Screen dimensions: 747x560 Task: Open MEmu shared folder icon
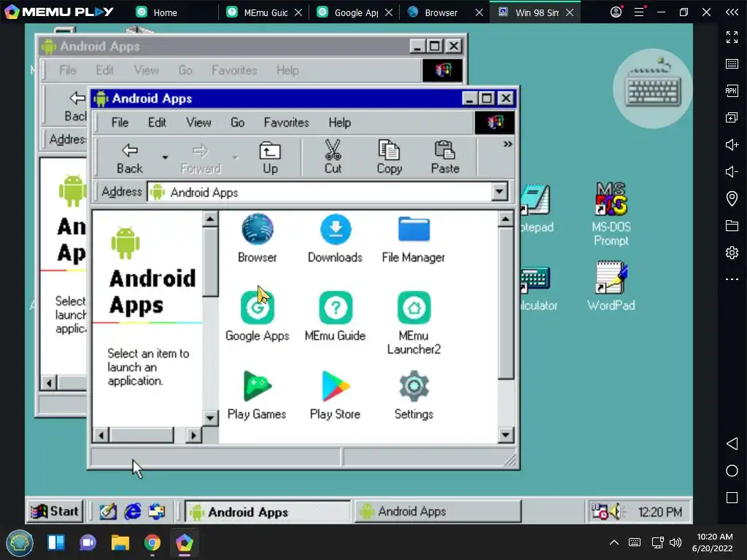(x=732, y=225)
